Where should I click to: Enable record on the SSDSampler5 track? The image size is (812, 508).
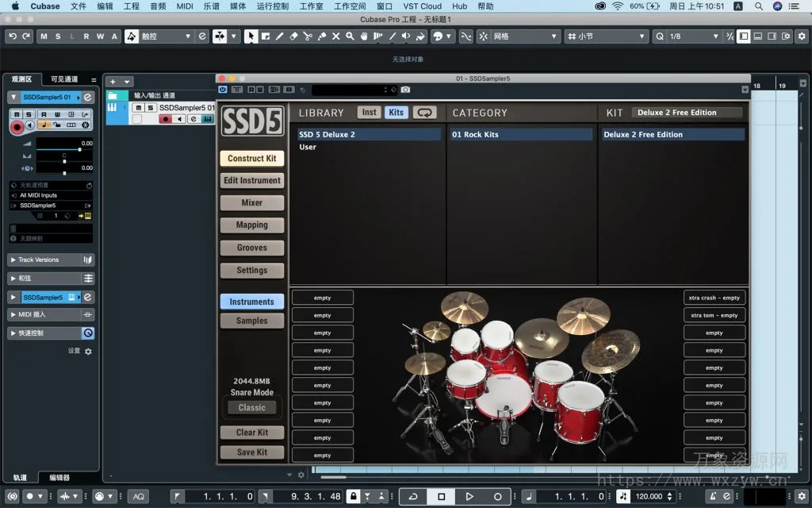(17, 126)
